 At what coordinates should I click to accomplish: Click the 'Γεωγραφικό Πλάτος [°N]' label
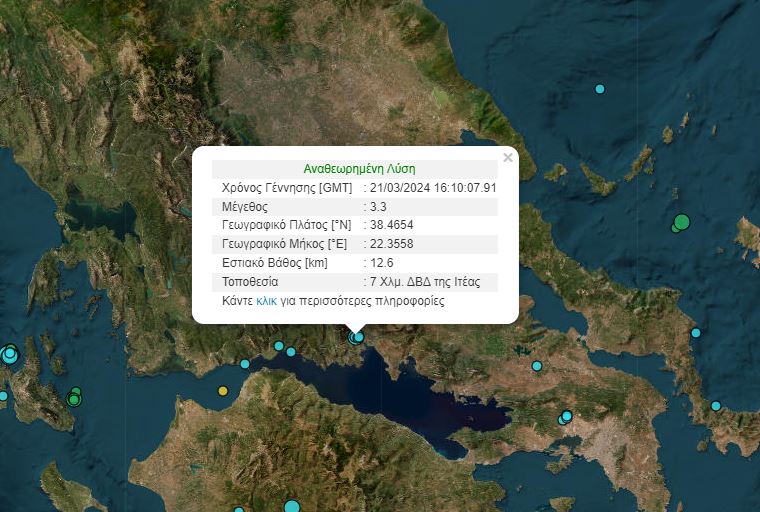[286, 225]
